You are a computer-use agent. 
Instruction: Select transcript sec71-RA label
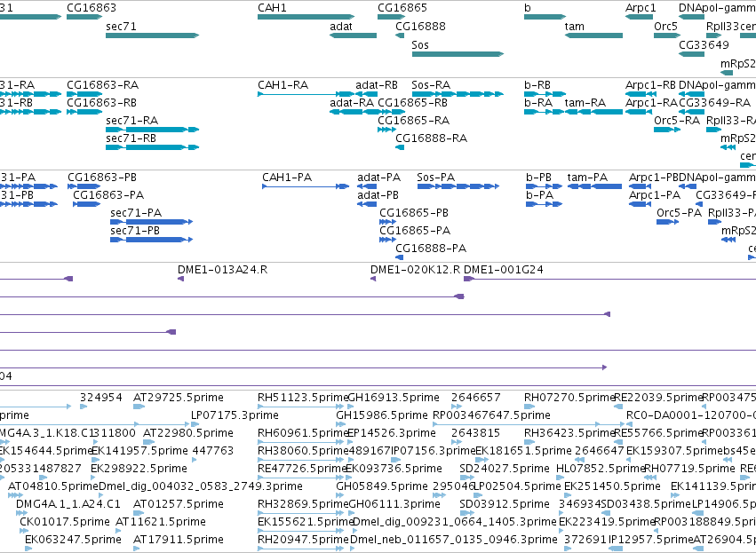coord(131,121)
